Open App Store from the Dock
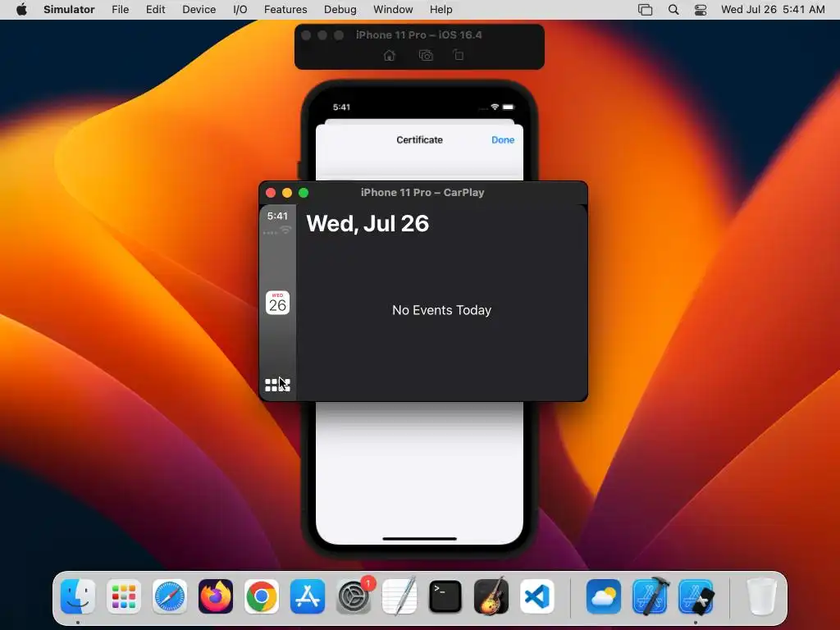Image resolution: width=840 pixels, height=630 pixels. pyautogui.click(x=308, y=596)
